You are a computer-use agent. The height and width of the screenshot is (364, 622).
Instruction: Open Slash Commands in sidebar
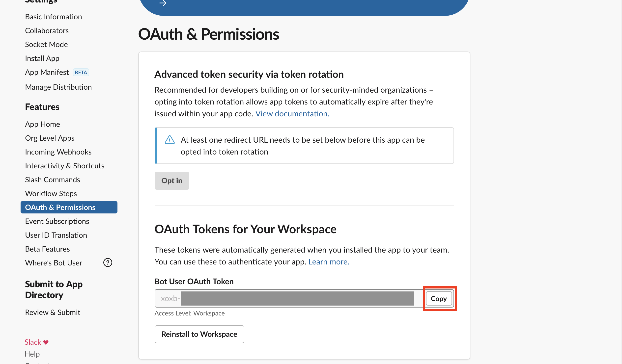tap(53, 180)
